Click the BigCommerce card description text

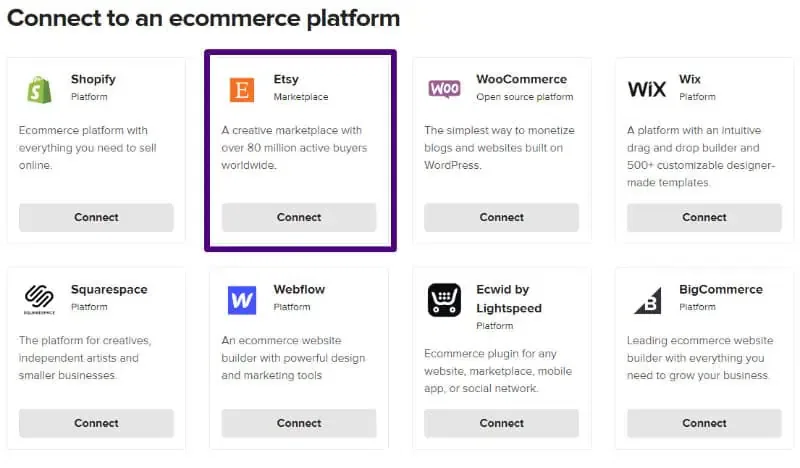[x=698, y=358]
